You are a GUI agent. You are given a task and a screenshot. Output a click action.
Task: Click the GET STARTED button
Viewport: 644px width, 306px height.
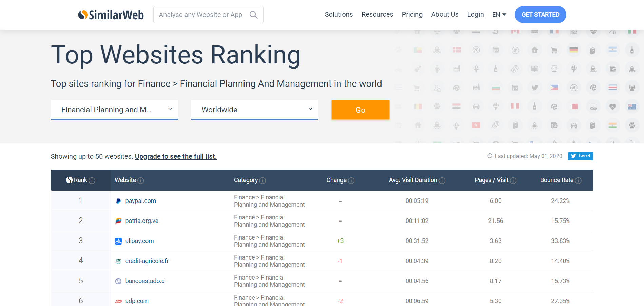(540, 15)
